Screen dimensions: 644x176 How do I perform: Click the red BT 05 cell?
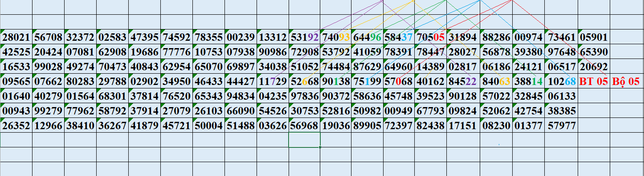[x=594, y=81]
